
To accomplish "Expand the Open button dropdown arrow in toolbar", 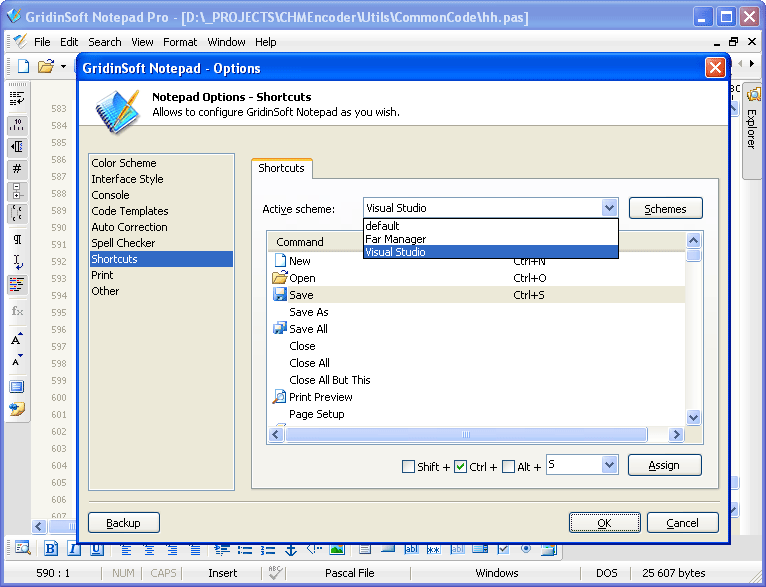I will 63,66.
